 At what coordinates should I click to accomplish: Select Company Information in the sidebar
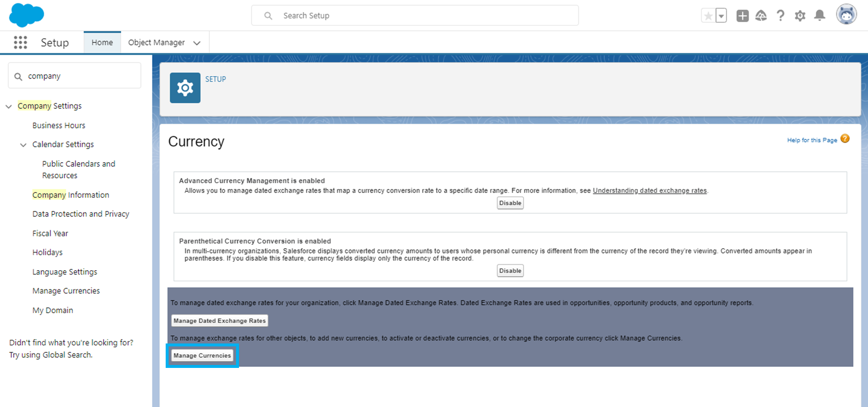(71, 195)
